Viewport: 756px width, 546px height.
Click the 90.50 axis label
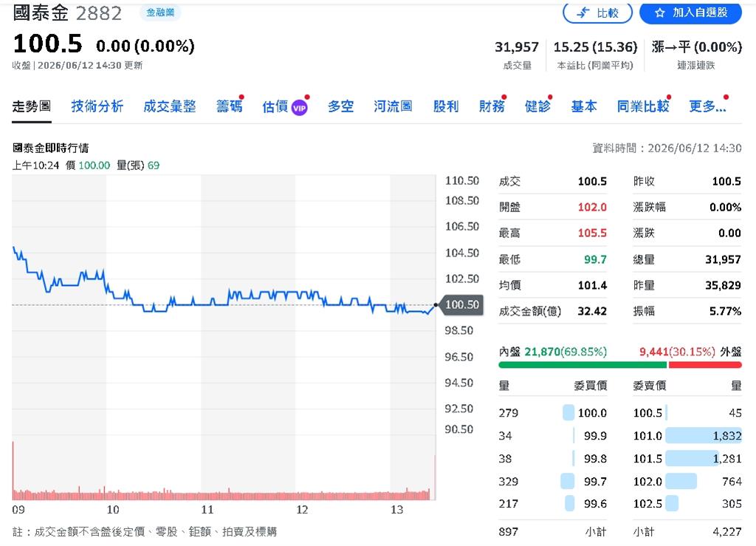pyautogui.click(x=459, y=429)
